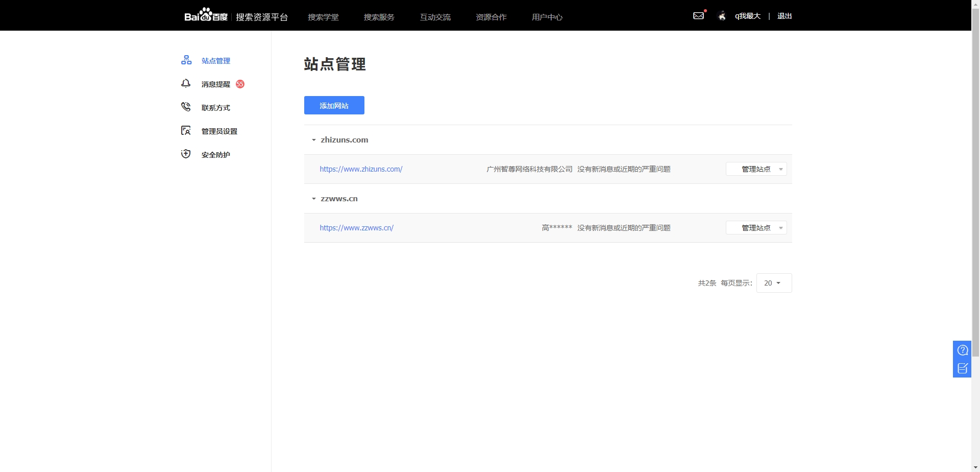This screenshot has height=472, width=980.
Task: Click the Baidu logo in the header
Action: (206, 16)
